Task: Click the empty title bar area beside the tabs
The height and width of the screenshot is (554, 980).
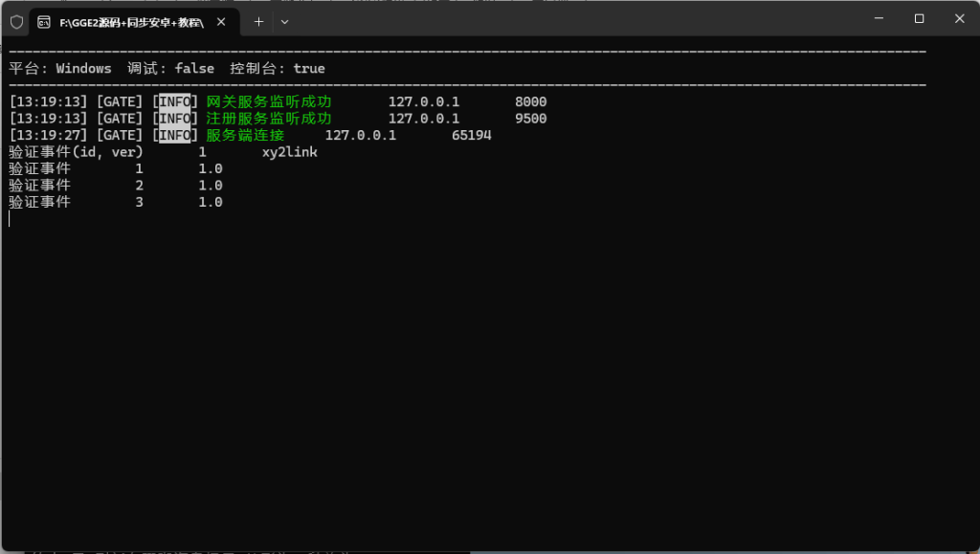Action: tap(574, 19)
